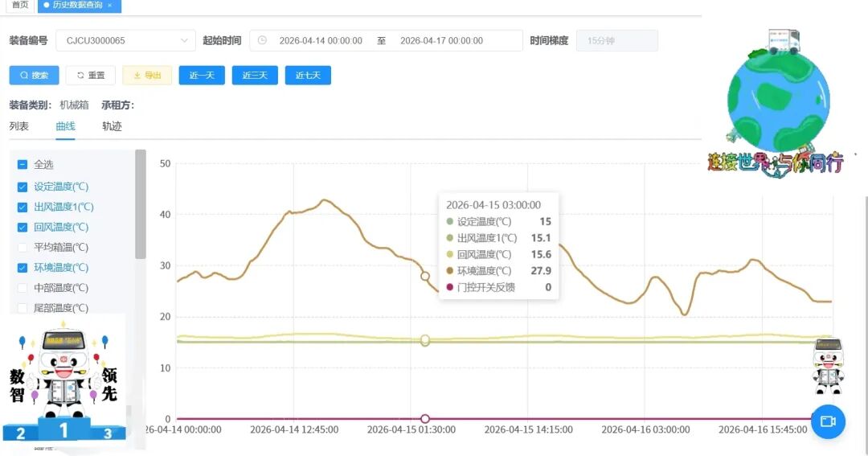
Task: Close the 历史数据查询 tab
Action: 109,6
